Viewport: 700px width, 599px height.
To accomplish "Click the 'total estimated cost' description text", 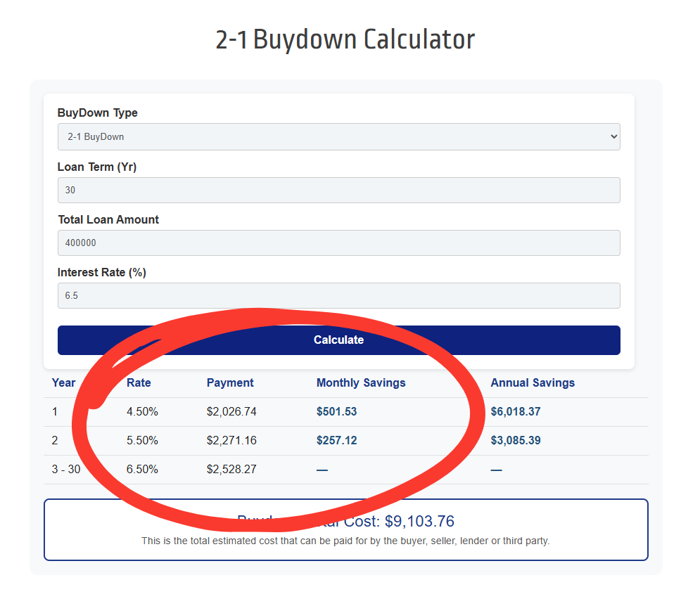I will 345,541.
